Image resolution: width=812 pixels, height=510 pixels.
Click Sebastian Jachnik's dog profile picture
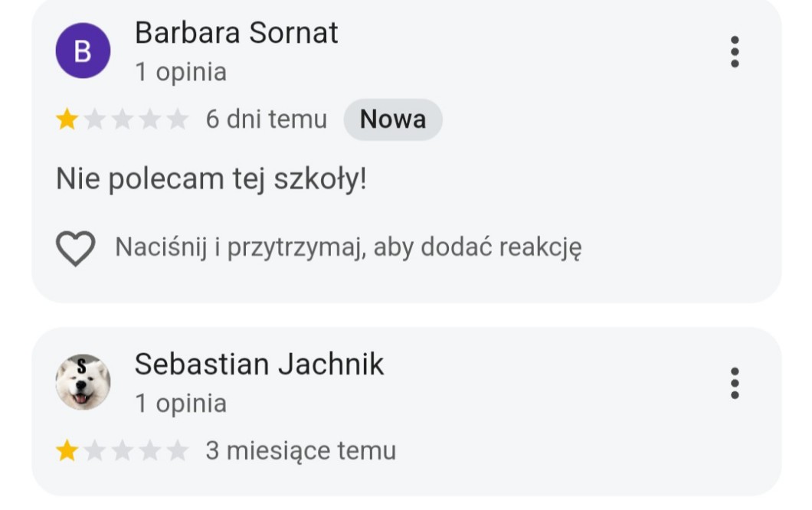point(83,381)
